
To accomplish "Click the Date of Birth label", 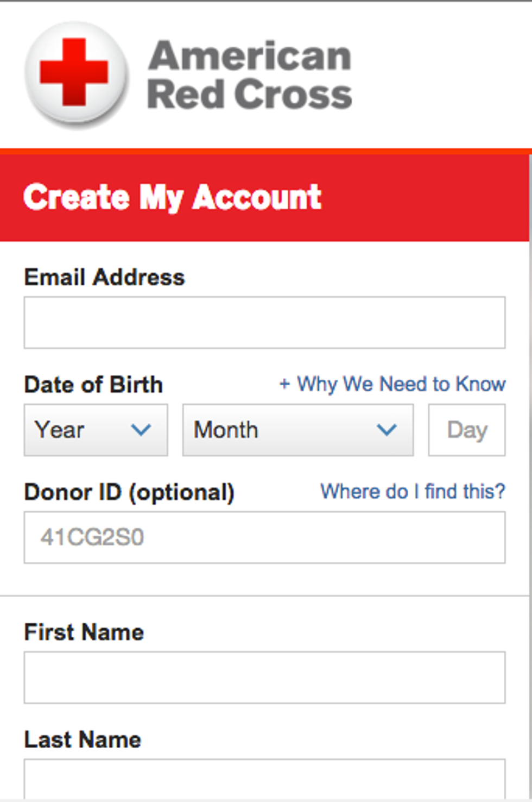I will coord(93,385).
